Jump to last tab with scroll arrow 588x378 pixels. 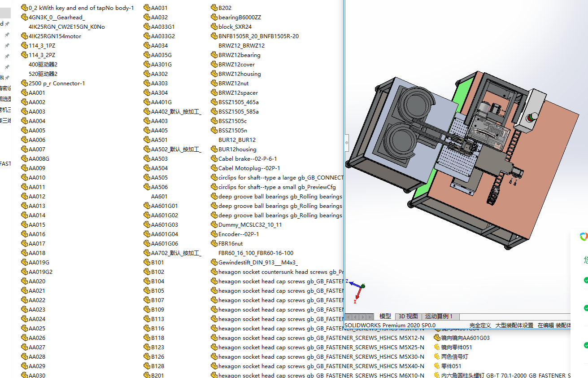[x=370, y=317]
